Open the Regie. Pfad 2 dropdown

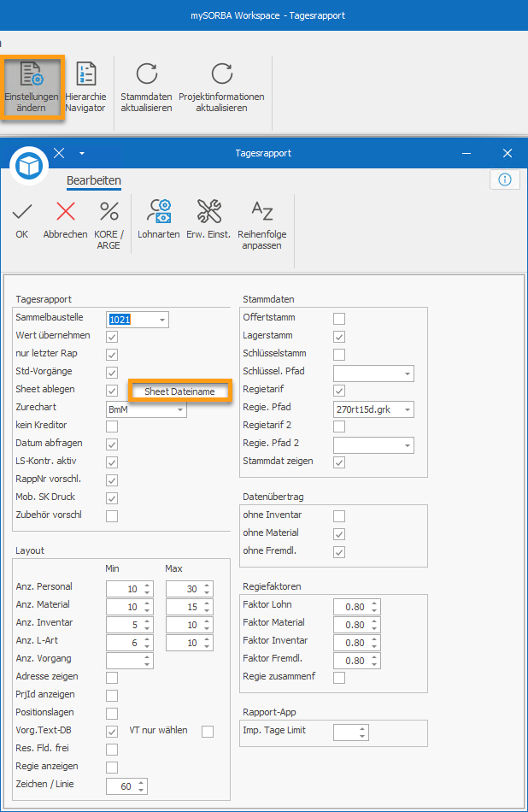[408, 445]
